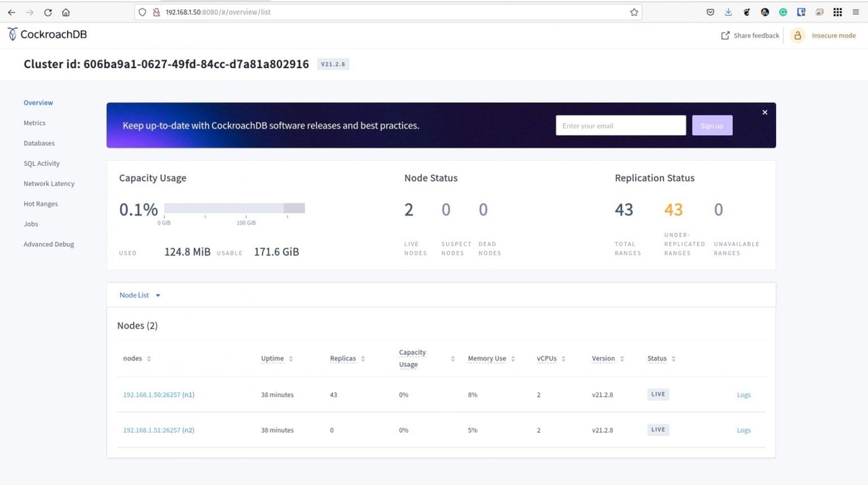Click the CockroachDB logo icon
The image size is (868, 485).
point(12,34)
